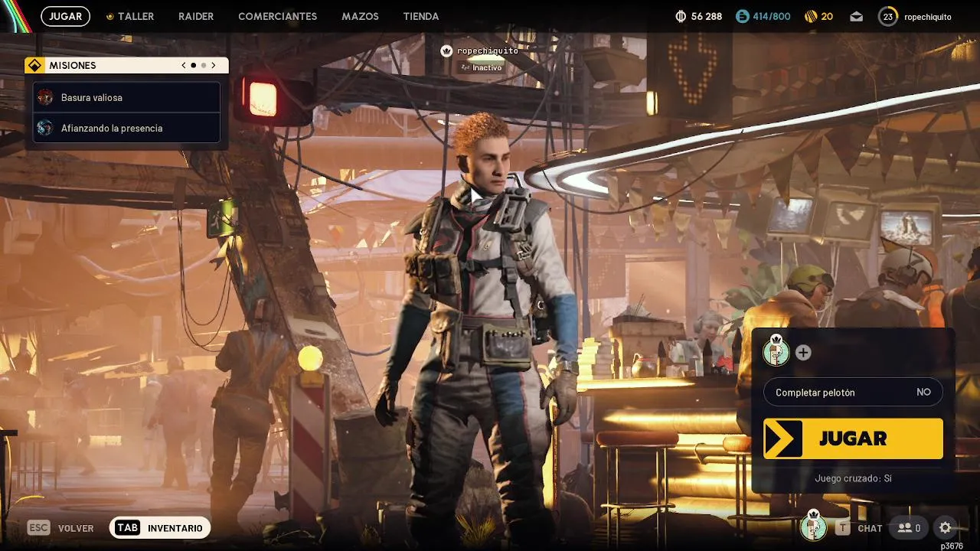Open the settings gear icon

(946, 528)
